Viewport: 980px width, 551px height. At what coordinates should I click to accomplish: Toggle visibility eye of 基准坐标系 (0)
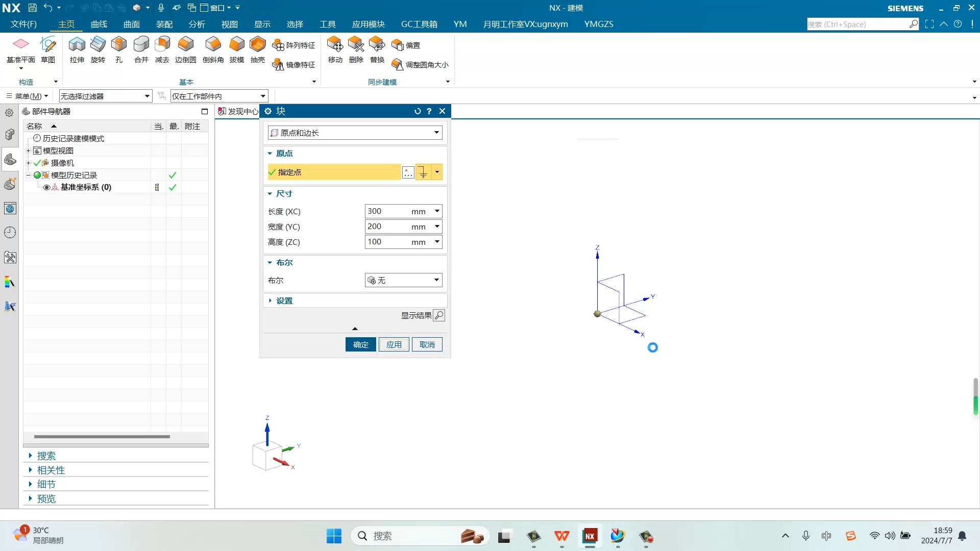[x=46, y=187]
